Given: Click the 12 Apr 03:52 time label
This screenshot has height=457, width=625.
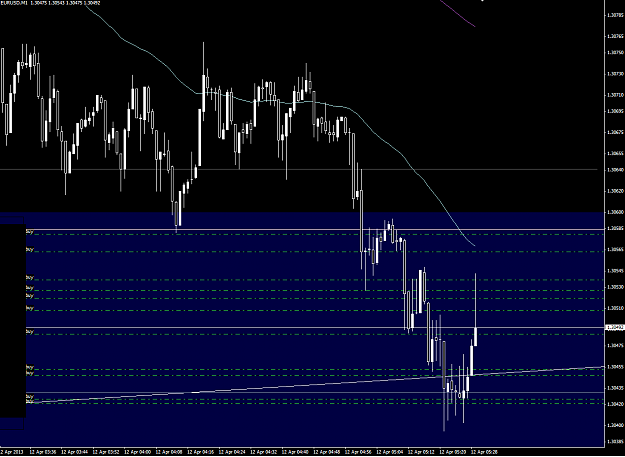Looking at the screenshot, I should pos(105,452).
